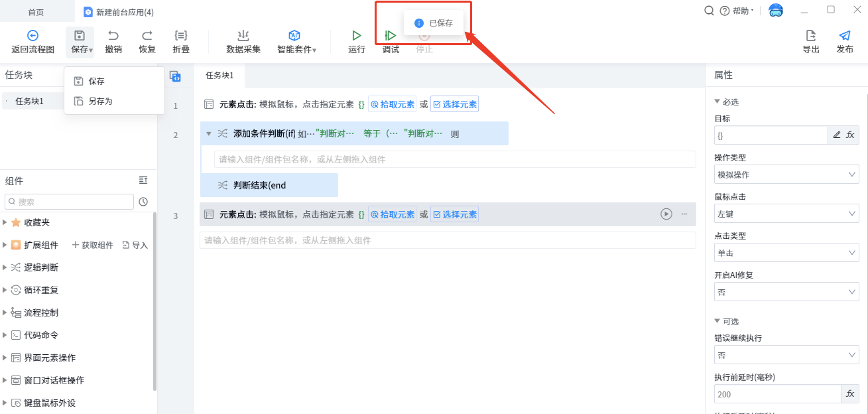Image resolution: width=868 pixels, height=414 pixels.
Task: Collapse the 必选 properties section
Action: (717, 102)
